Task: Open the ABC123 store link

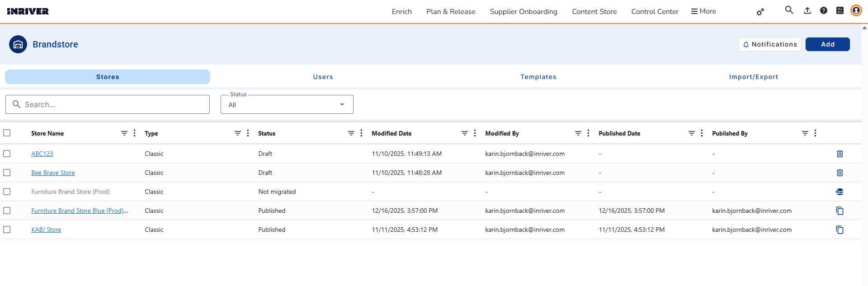Action: coord(42,154)
